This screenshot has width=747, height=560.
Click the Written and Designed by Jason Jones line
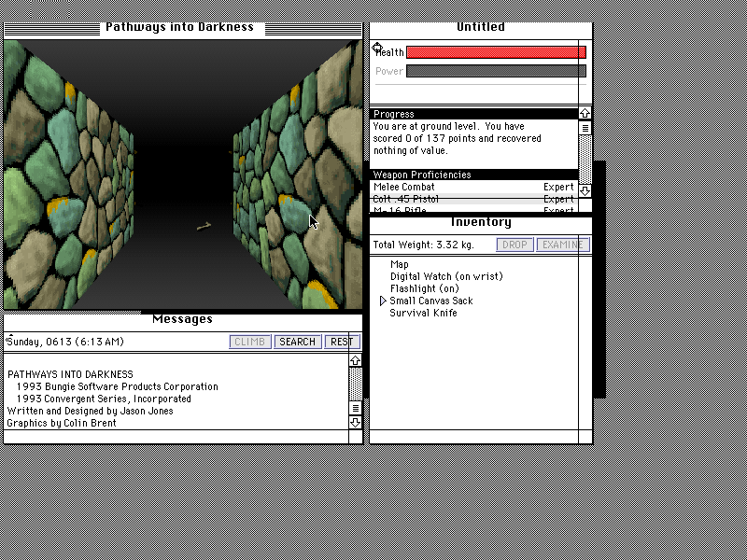point(90,411)
